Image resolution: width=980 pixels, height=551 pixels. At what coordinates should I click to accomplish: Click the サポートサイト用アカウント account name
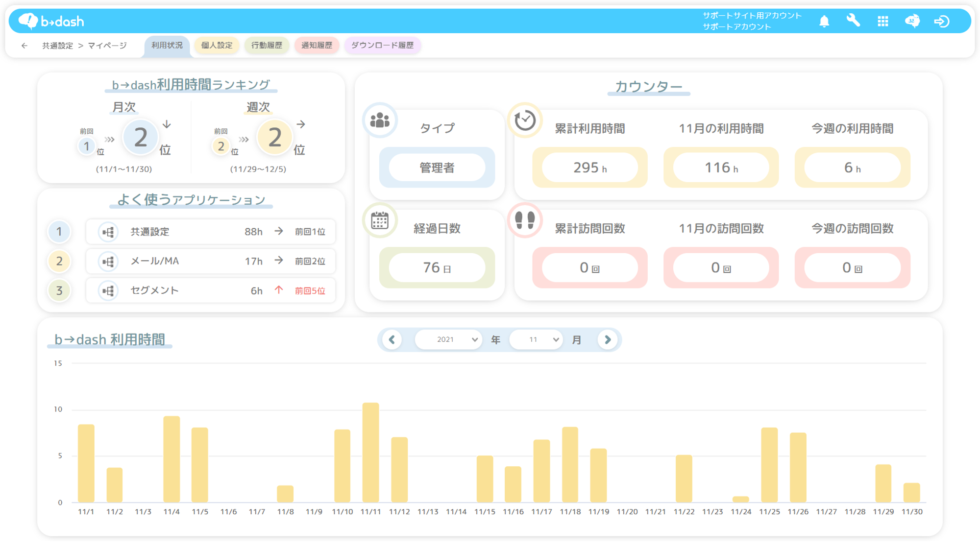752,16
